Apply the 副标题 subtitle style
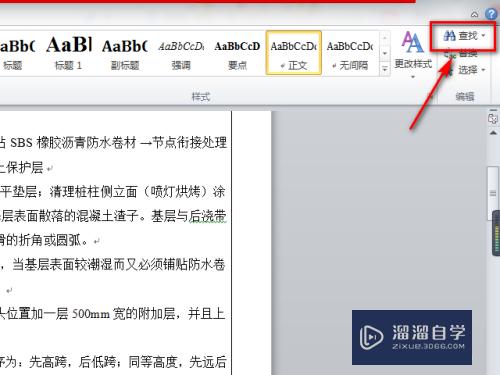Screen dimensions: 500x375 coord(125,53)
